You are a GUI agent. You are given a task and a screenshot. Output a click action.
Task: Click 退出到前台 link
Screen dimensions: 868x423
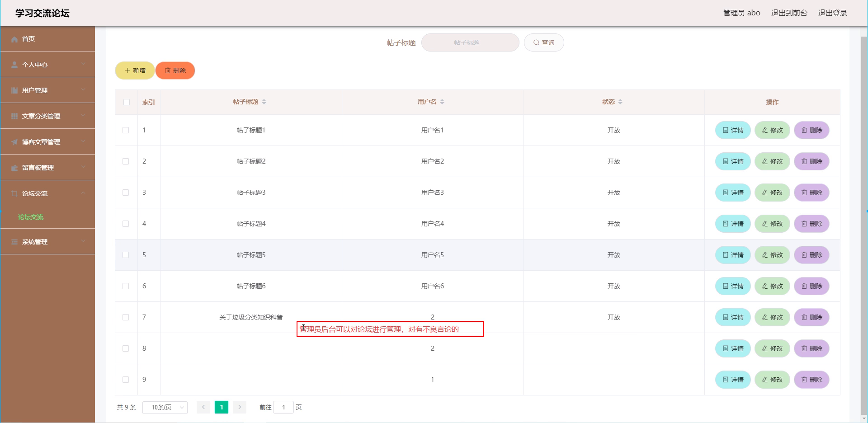(789, 13)
